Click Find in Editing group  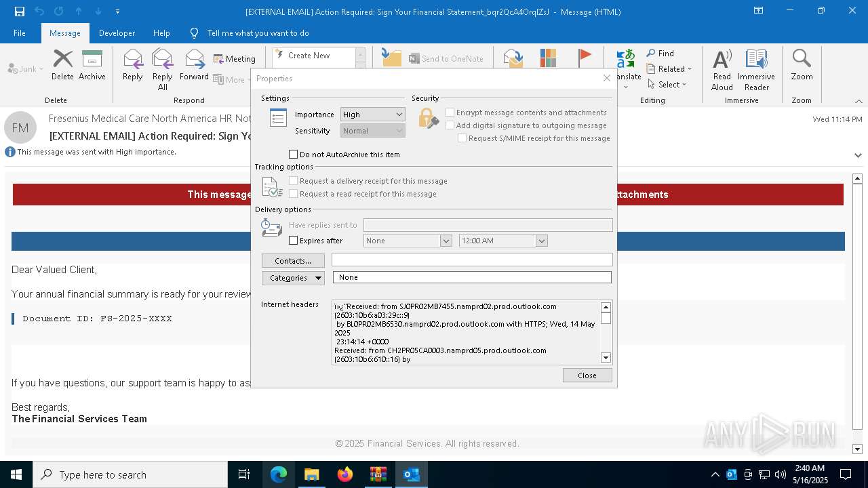pos(660,54)
